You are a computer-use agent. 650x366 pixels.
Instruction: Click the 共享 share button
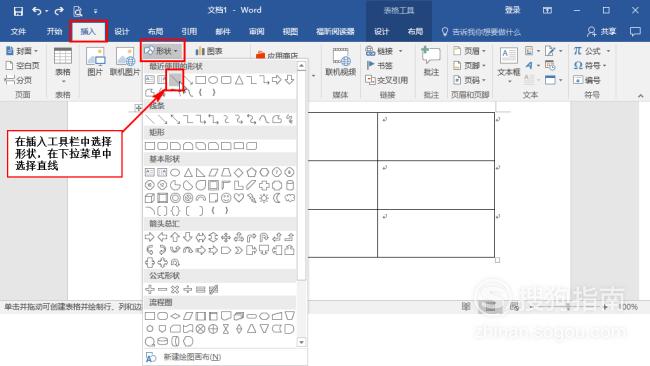(x=601, y=32)
